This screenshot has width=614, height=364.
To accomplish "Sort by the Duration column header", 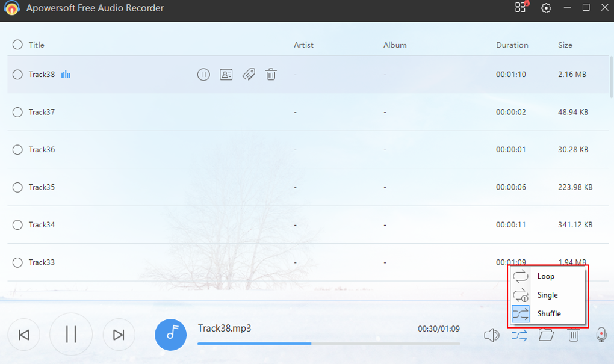I will (512, 45).
